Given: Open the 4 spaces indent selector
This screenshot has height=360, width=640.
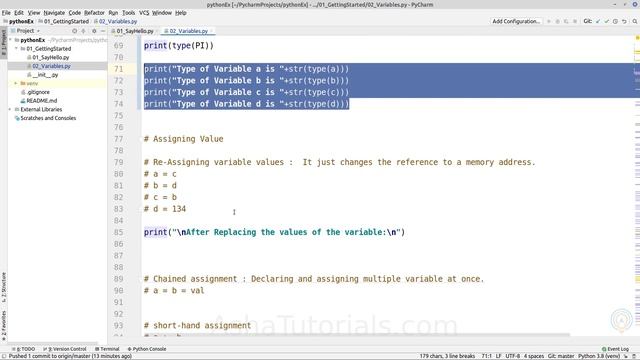Looking at the screenshot, I should [534, 356].
